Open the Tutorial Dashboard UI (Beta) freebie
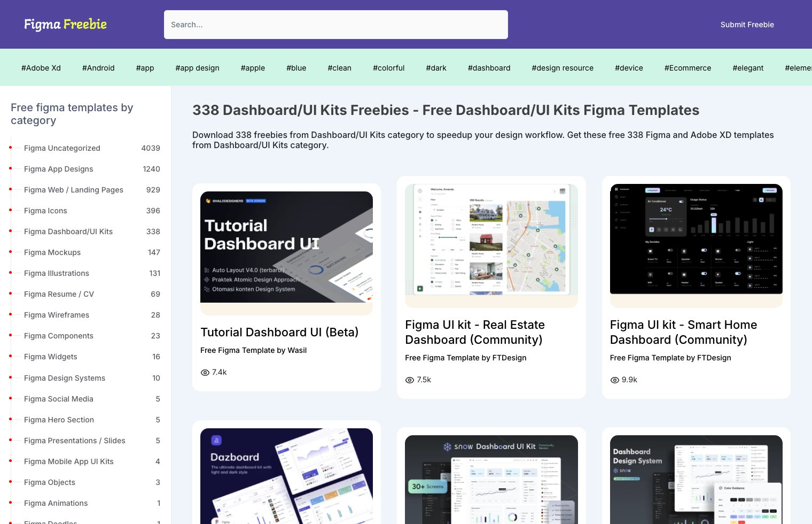The image size is (812, 524). click(x=279, y=332)
